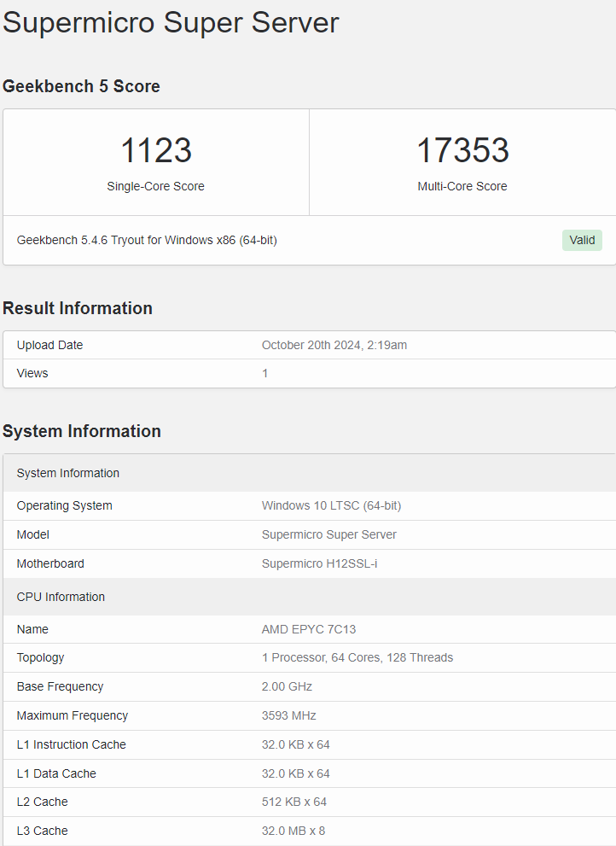Click the Result Information heading
616x846 pixels.
[78, 308]
